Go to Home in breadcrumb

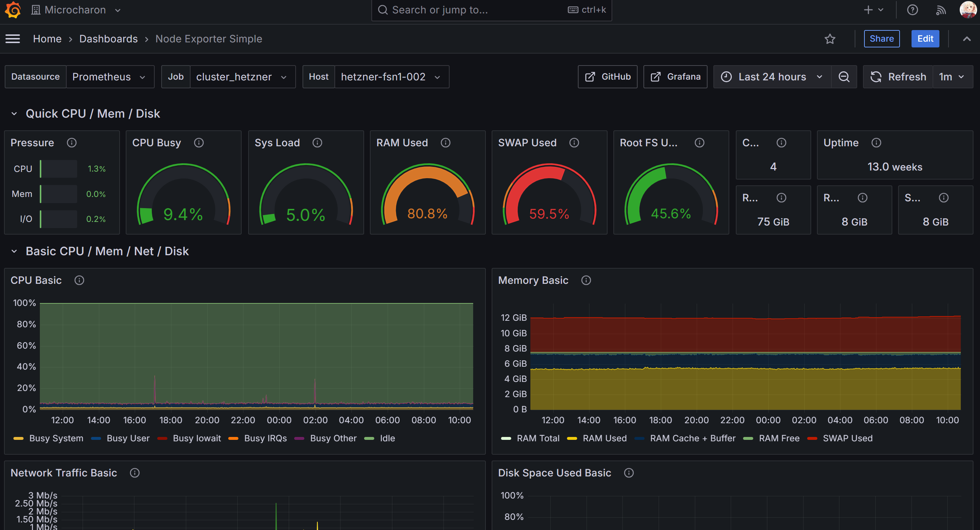[47, 39]
